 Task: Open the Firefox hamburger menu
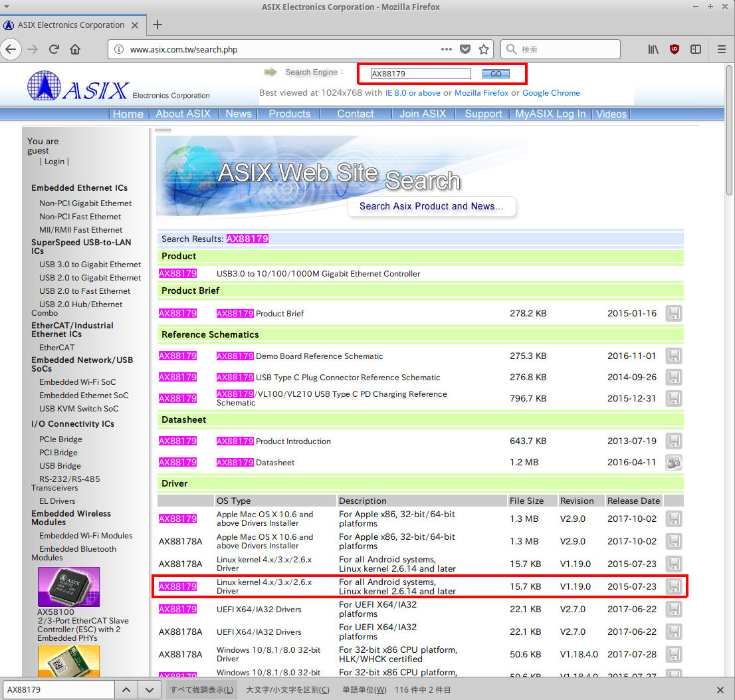pos(721,49)
